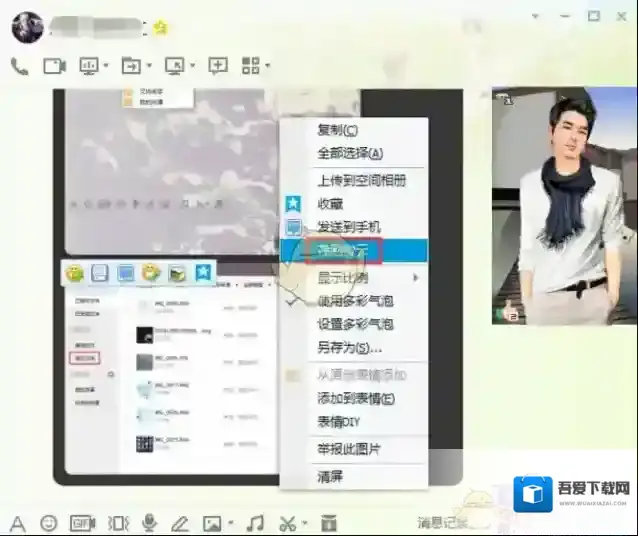Image resolution: width=638 pixels, height=536 pixels.
Task: Select 复制(C) in the context menu
Action: [x=337, y=130]
